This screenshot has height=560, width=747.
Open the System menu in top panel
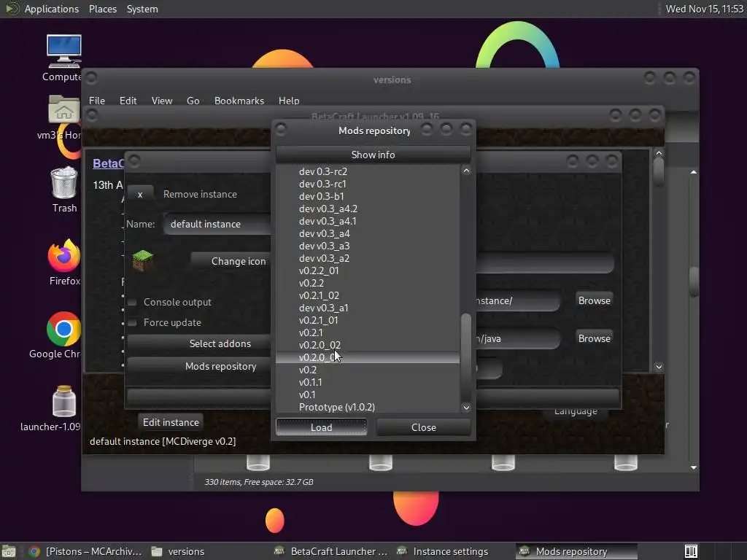tap(142, 9)
